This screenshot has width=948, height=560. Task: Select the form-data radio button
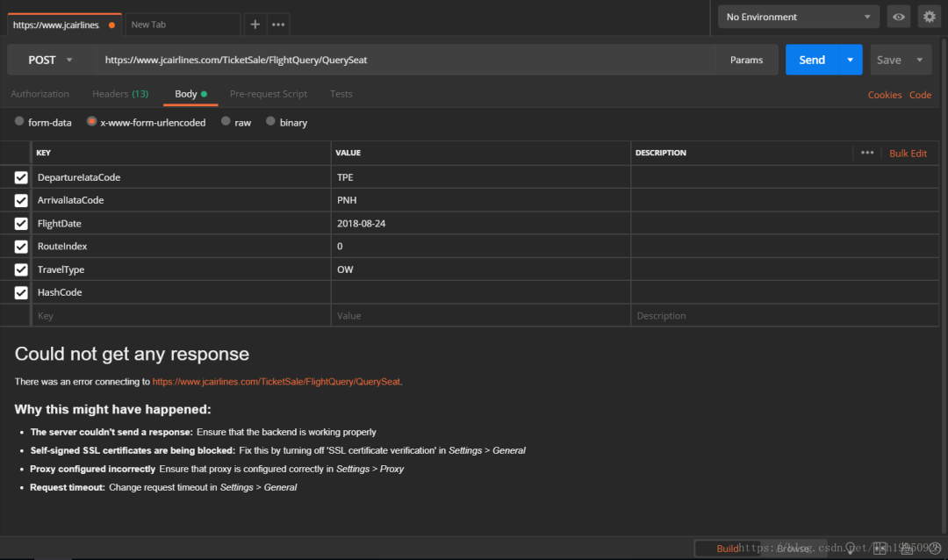point(19,121)
